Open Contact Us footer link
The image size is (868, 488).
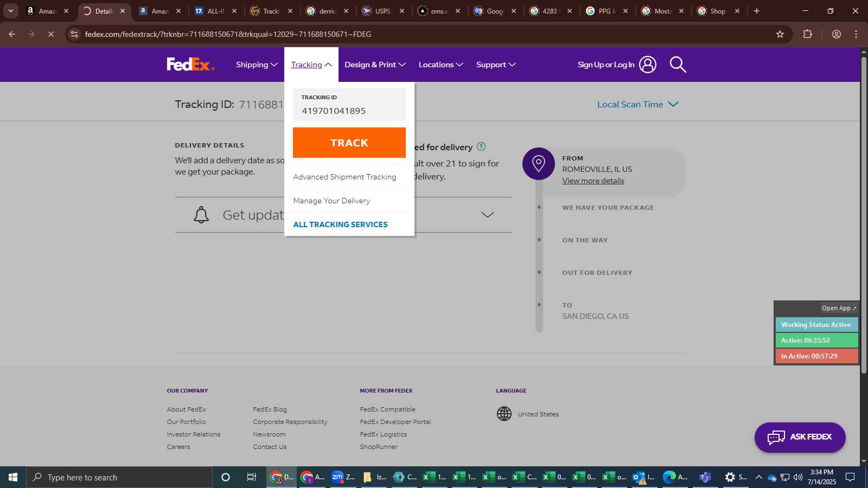pos(270,447)
